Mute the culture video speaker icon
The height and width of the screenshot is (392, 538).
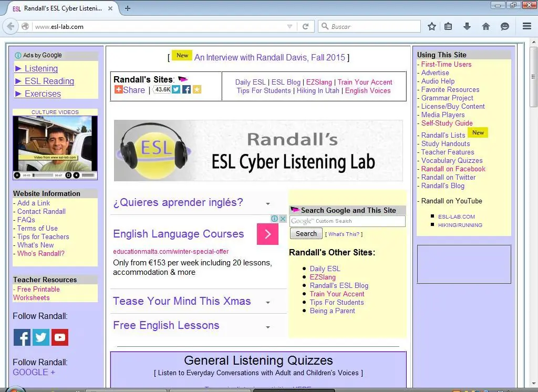76,176
